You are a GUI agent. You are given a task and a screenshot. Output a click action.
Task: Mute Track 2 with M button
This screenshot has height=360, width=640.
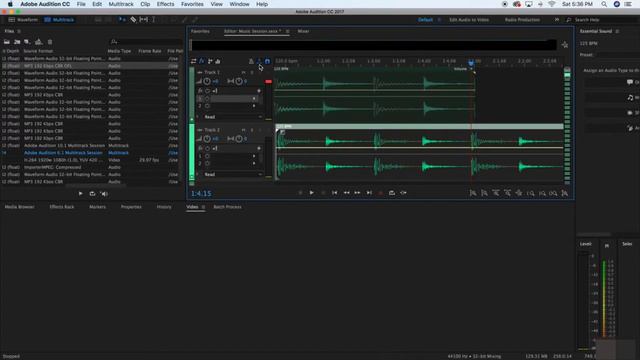[x=244, y=130]
